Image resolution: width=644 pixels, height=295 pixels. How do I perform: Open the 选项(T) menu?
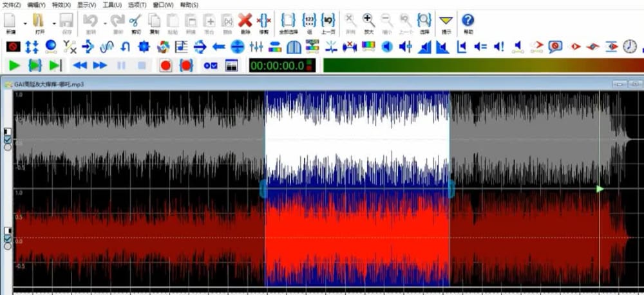click(x=137, y=5)
